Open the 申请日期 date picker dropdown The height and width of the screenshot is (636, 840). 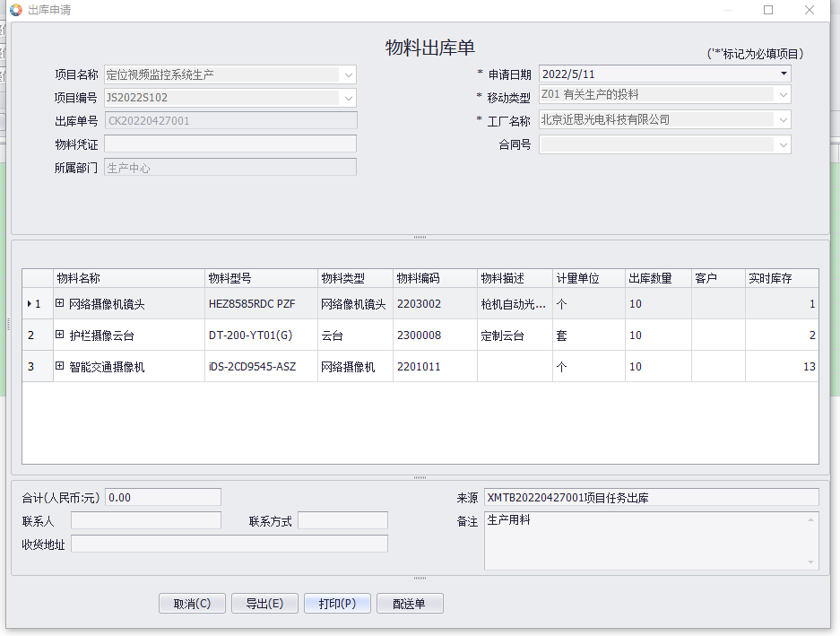pos(784,74)
